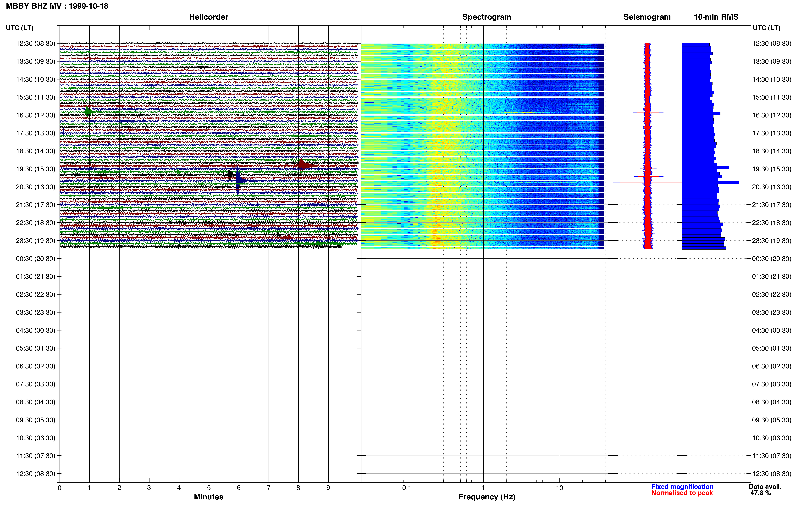The width and height of the screenshot is (812, 508).
Task: Click minute tick label 5 on helicorder axis
Action: point(209,487)
